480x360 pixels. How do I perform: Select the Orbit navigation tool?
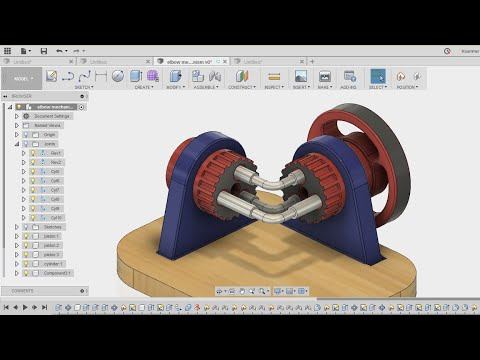[219, 291]
